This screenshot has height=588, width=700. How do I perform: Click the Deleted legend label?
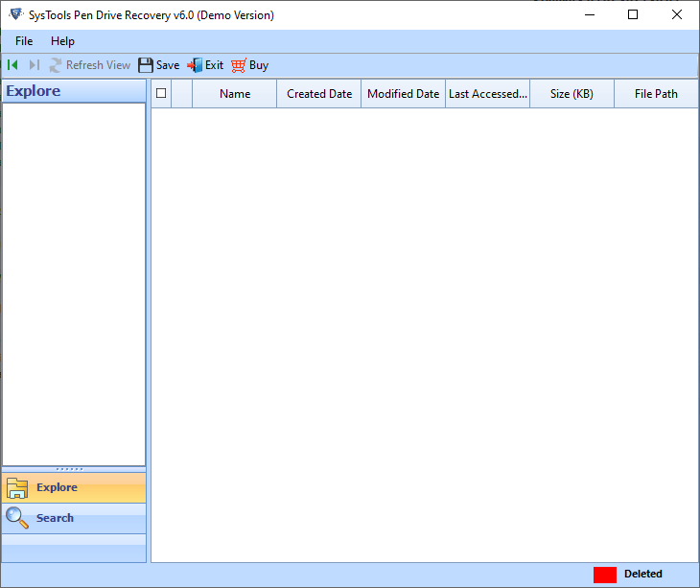[642, 575]
